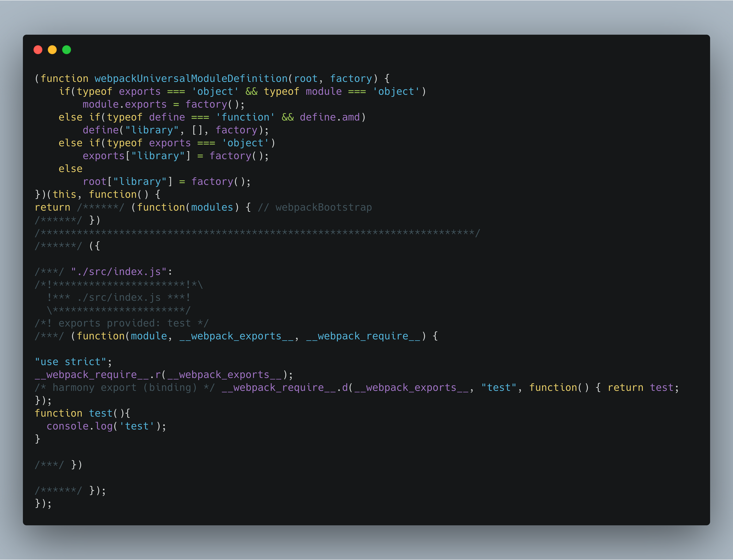Click the 'exports provided: test' comment

pyautogui.click(x=122, y=323)
